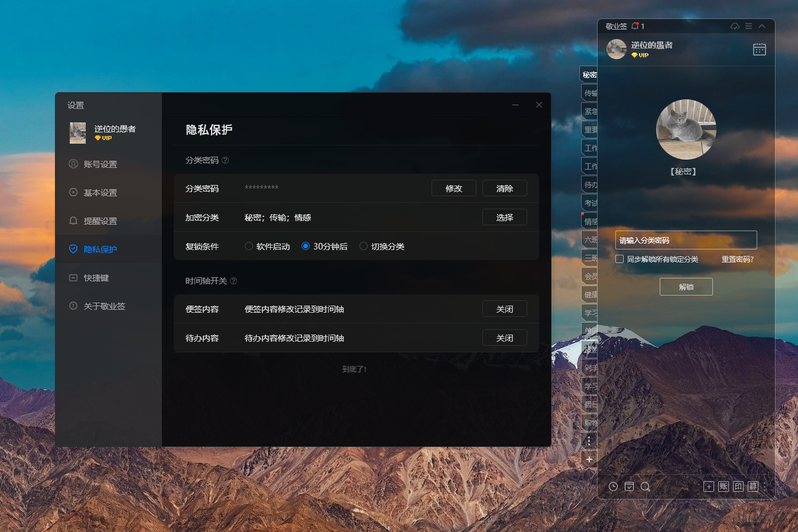Click the 印 icon in bottom toolbar
Screen dimensions: 798x532
click(738, 486)
